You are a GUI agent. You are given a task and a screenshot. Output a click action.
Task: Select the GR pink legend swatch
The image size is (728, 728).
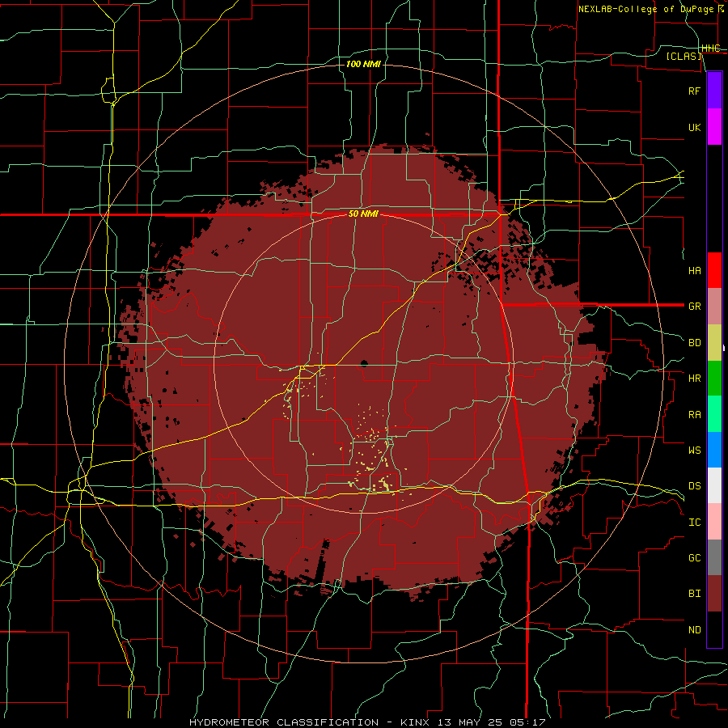pyautogui.click(x=714, y=307)
